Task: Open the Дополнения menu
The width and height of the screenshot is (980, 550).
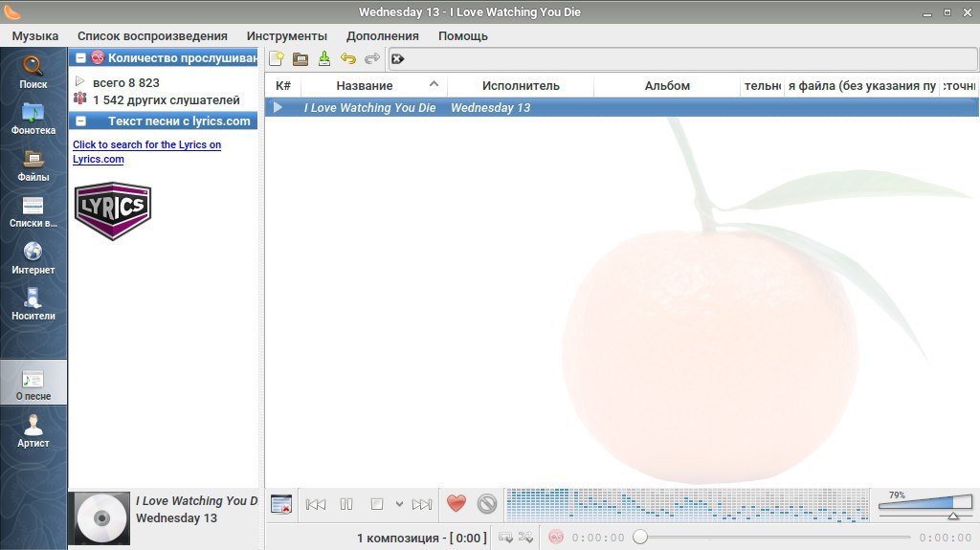Action: [x=383, y=36]
